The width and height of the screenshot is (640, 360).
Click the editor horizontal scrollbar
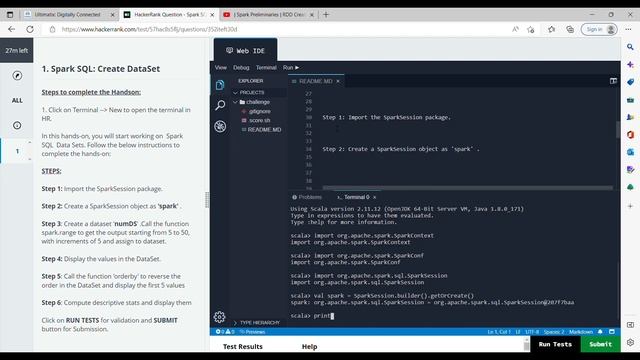(467, 188)
